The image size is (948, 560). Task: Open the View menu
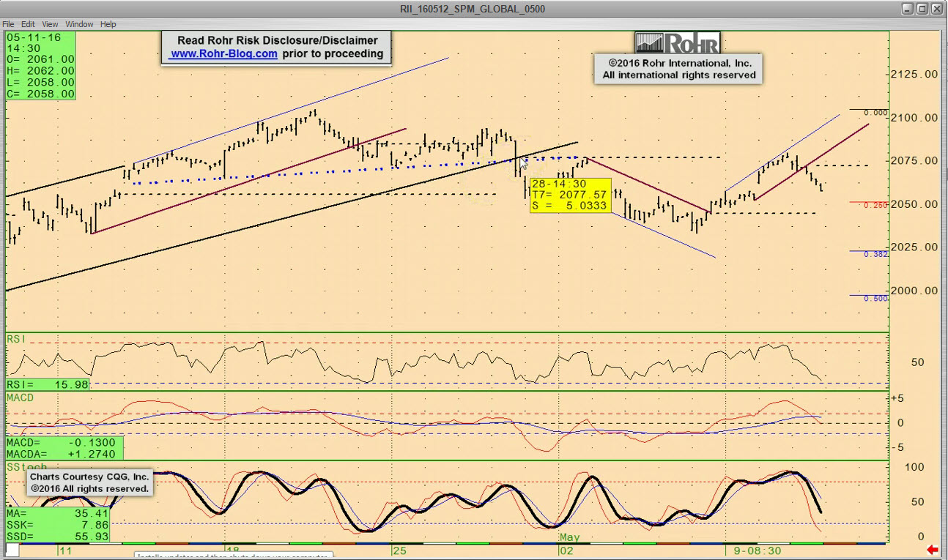pyautogui.click(x=50, y=24)
